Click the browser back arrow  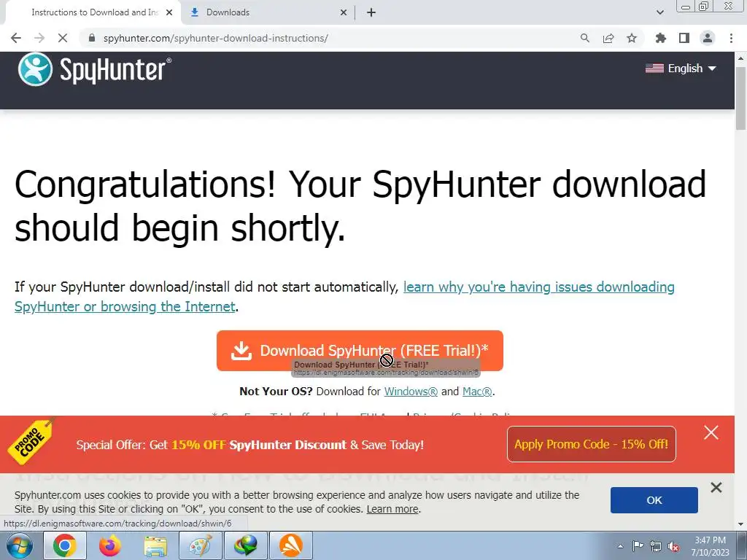pyautogui.click(x=16, y=38)
